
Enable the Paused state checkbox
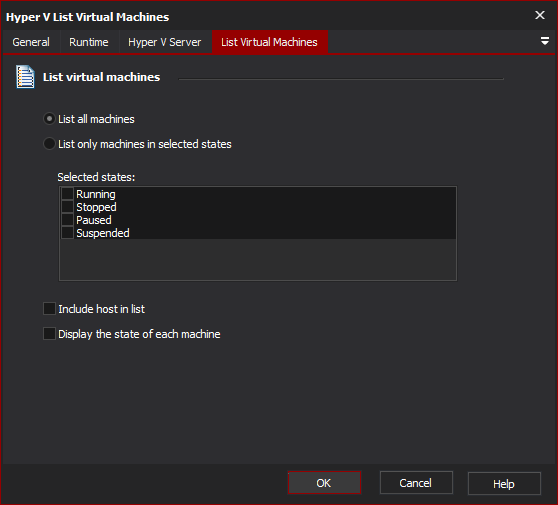coord(67,220)
